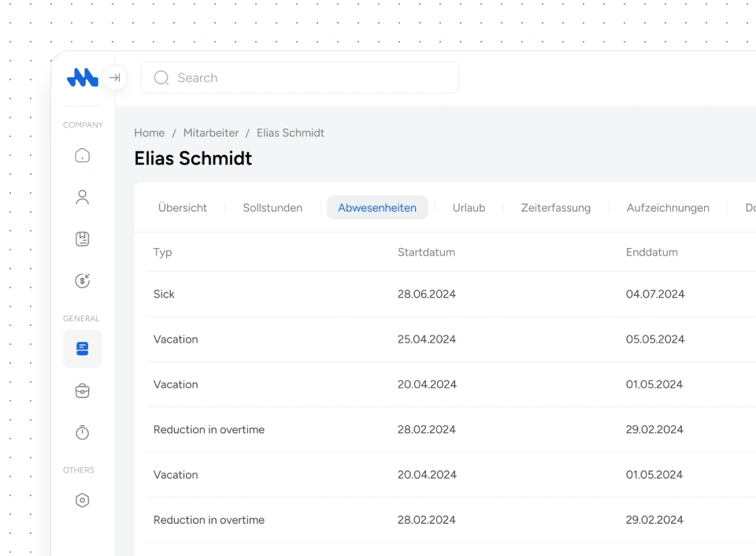Open the dollar payroll sidebar icon
Screen dimensions: 756x556
82,280
